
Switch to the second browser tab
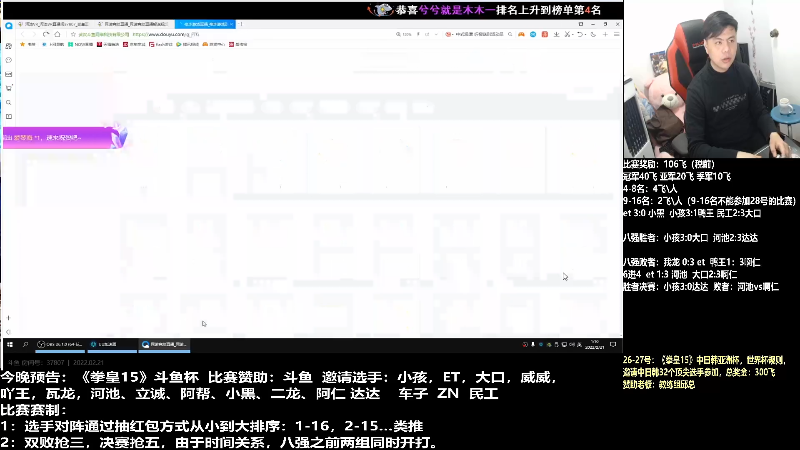point(134,24)
